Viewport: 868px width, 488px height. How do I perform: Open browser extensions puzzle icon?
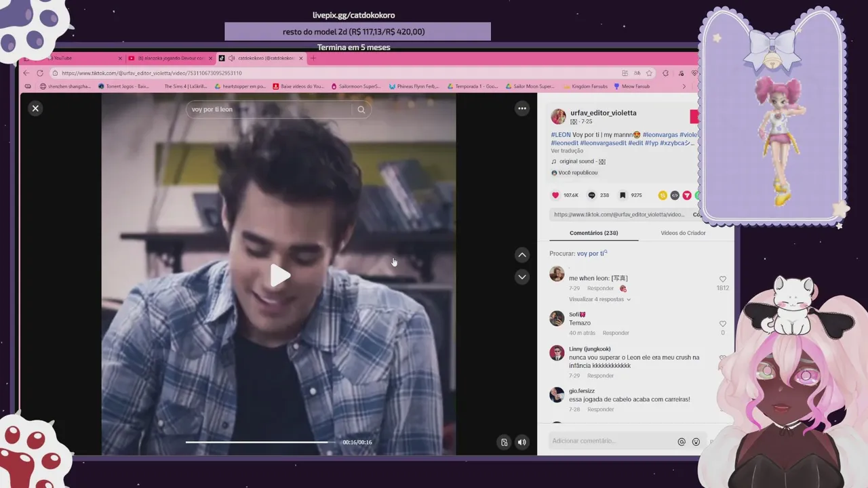665,73
